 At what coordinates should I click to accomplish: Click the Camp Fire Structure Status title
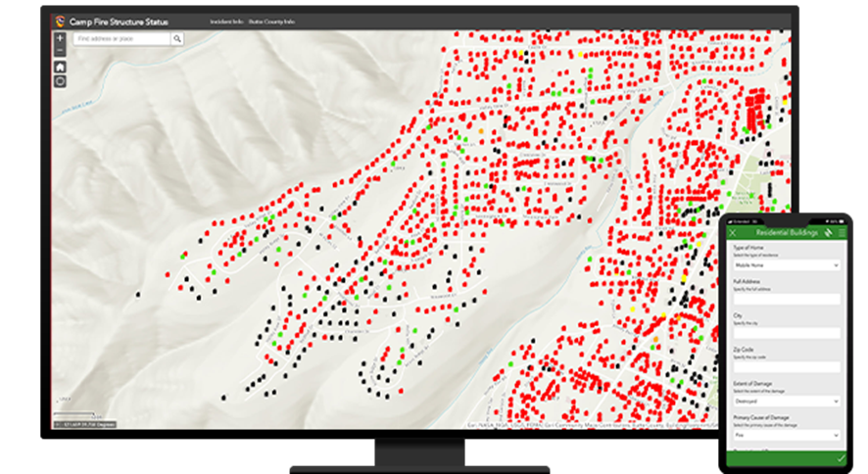119,22
